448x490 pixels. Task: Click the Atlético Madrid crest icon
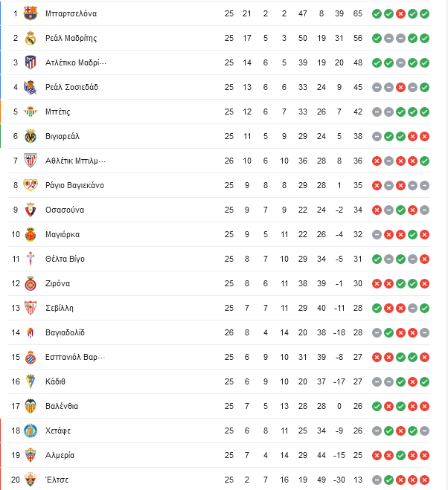coord(31,62)
